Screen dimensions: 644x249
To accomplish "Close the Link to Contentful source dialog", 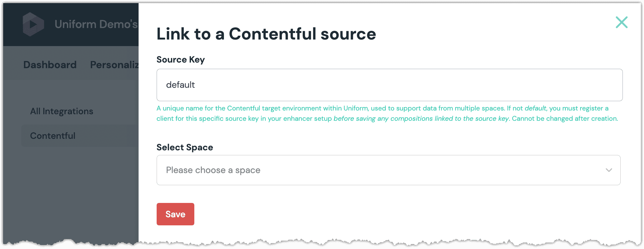I will (x=622, y=22).
